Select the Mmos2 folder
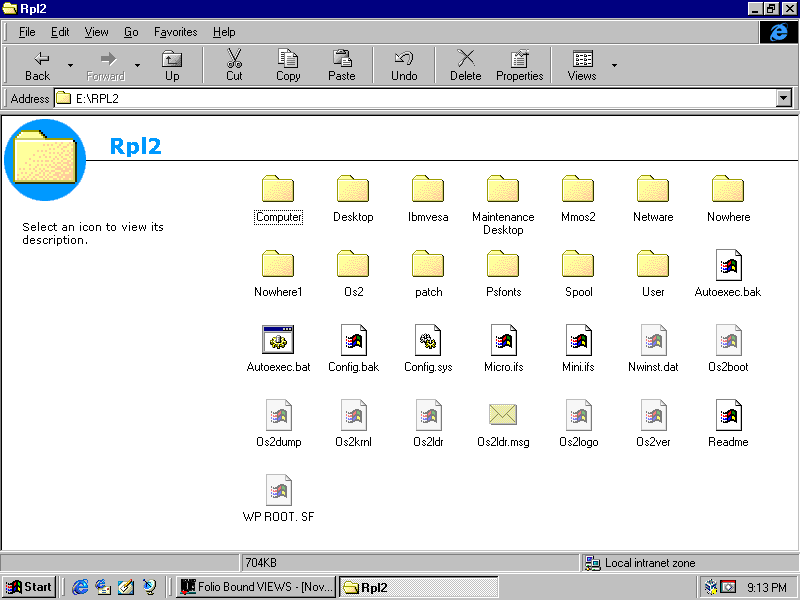 point(578,200)
